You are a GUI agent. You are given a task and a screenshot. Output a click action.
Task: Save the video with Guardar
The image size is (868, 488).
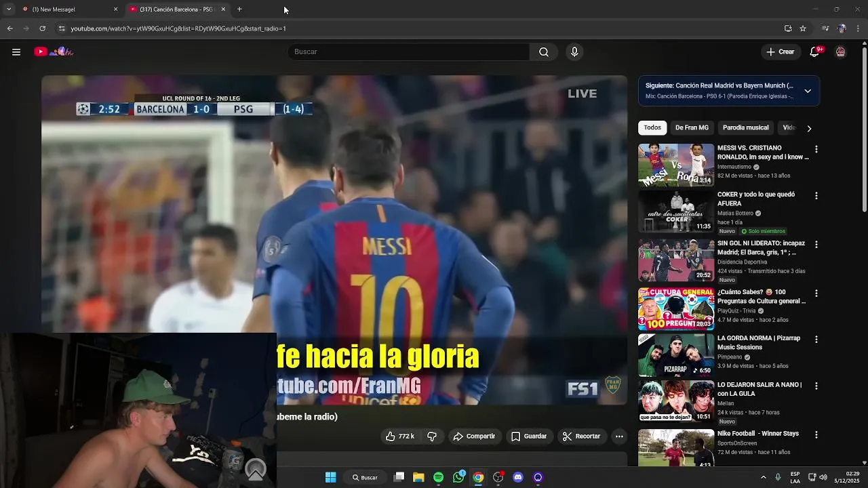tap(529, 436)
